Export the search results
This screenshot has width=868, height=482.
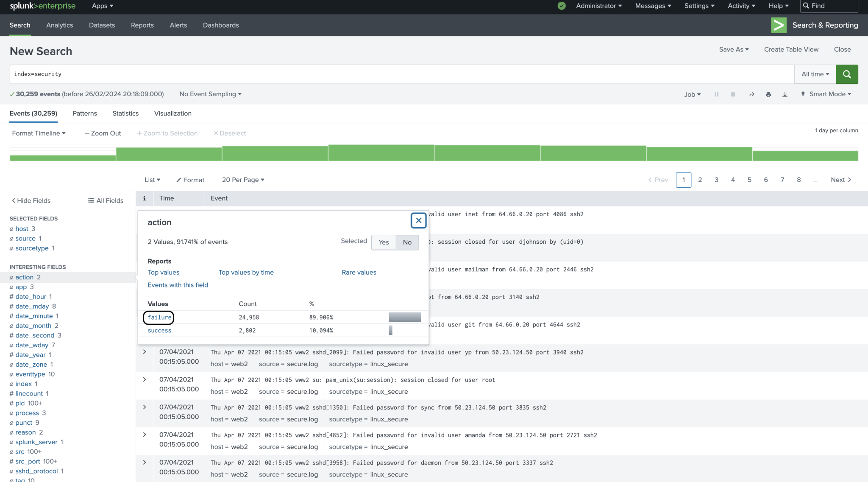tap(785, 94)
